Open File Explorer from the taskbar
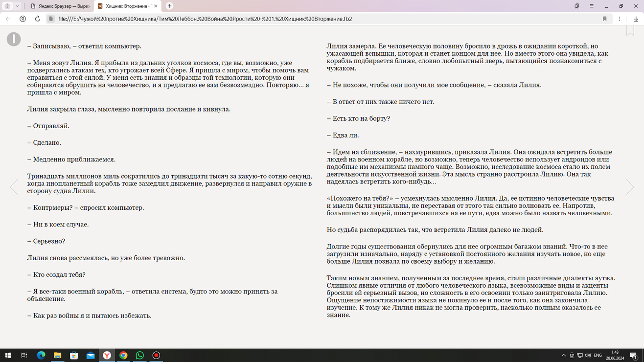The width and height of the screenshot is (644, 362). [57, 355]
